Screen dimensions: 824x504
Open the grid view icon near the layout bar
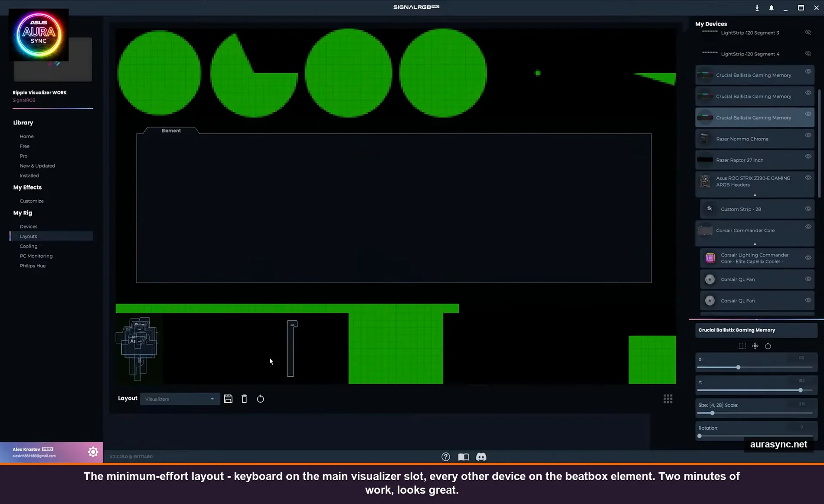pos(668,398)
